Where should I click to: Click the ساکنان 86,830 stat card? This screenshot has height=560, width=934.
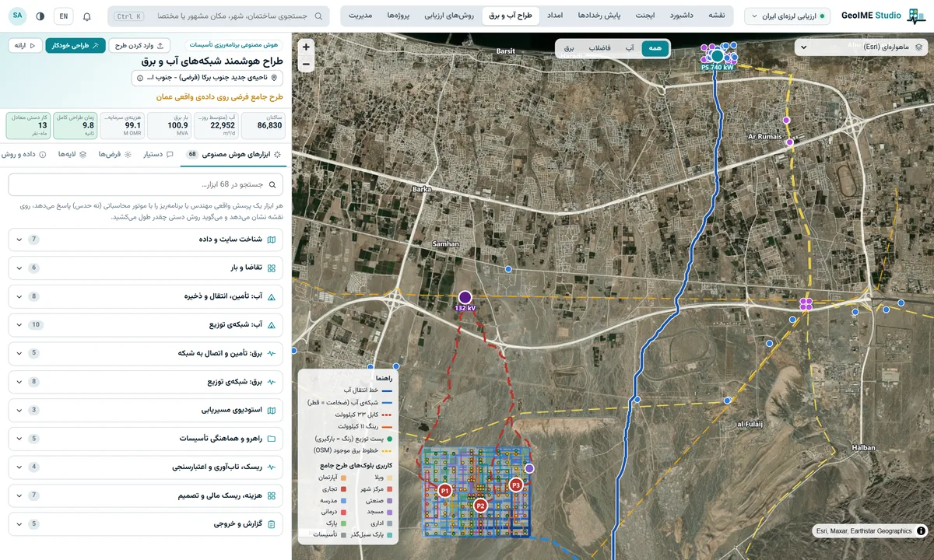(262, 126)
